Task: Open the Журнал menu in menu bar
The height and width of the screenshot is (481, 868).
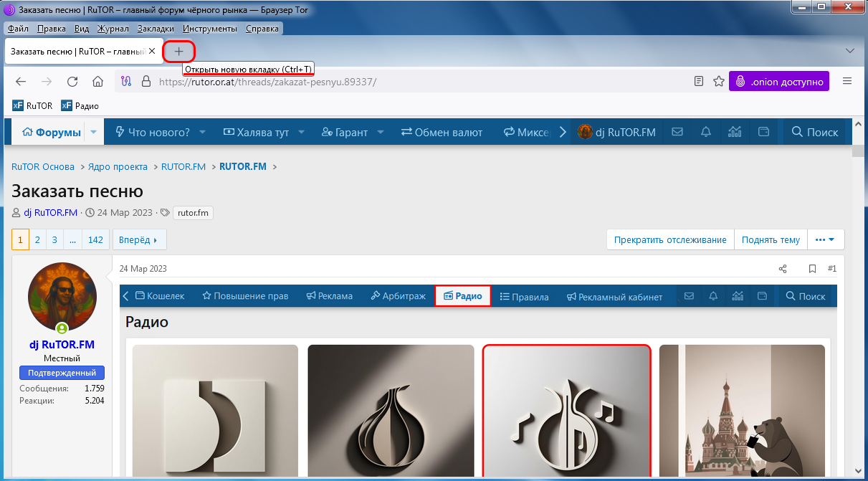Action: [113, 29]
